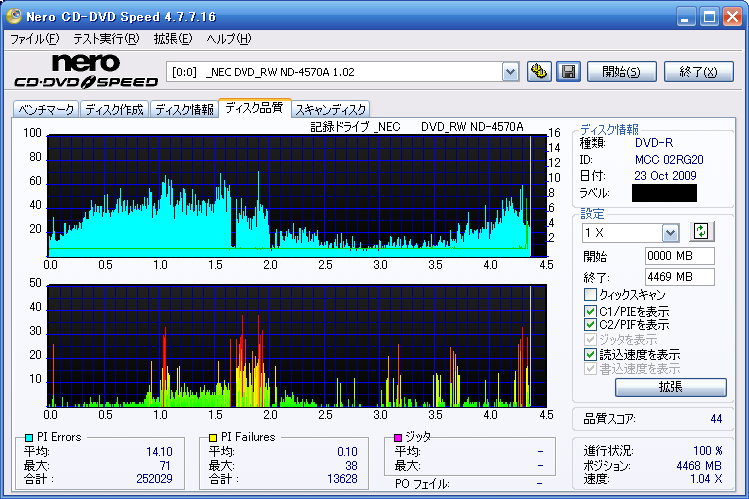This screenshot has height=499, width=749.
Task: Switch to the ディスク作成 tab
Action: coord(115,109)
